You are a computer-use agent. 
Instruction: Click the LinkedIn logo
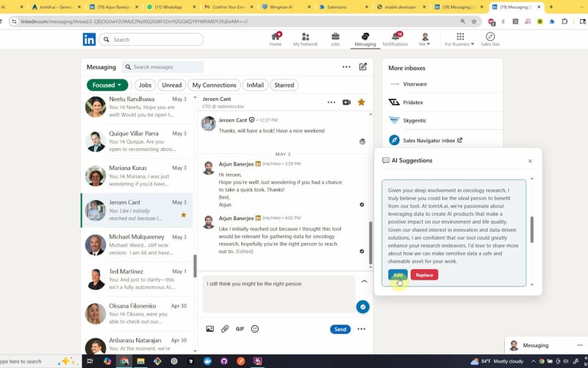(x=89, y=40)
